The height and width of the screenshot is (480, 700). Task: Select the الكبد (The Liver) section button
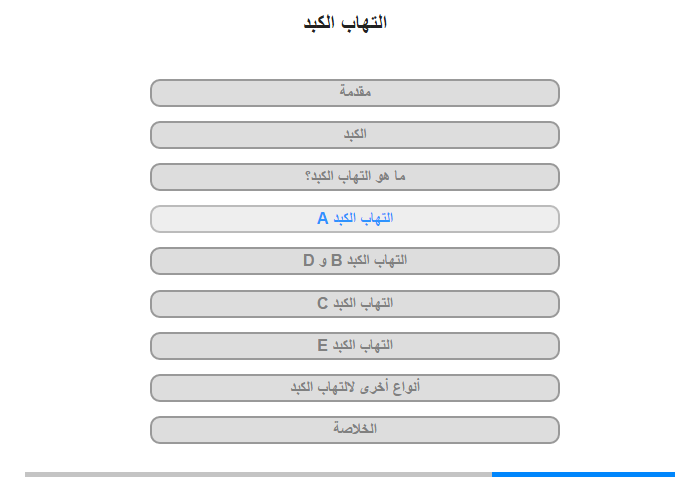354,135
